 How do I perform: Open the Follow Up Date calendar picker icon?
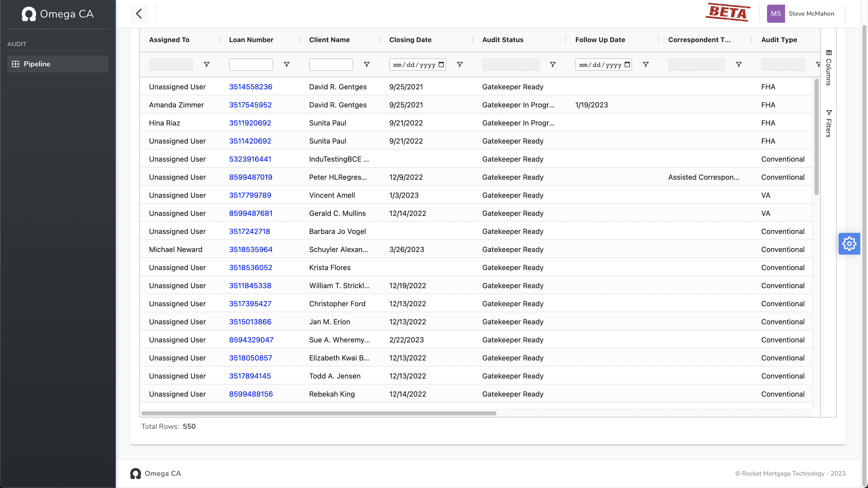[x=627, y=64]
